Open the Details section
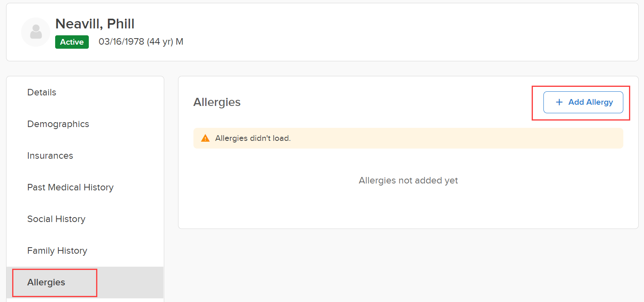Viewport: 644px width, 302px height. pos(42,93)
